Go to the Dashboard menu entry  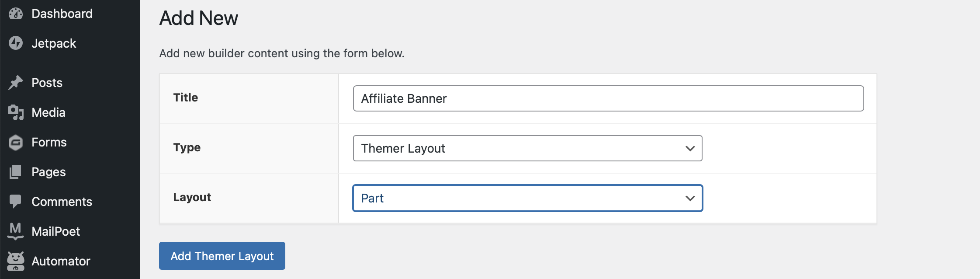(x=62, y=13)
